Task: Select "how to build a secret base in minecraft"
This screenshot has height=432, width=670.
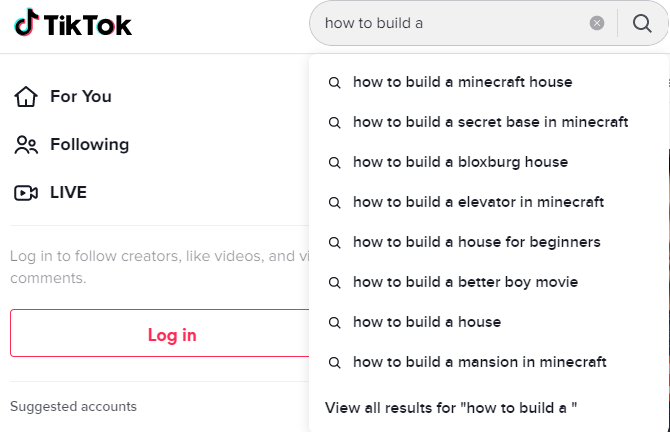Action: pyautogui.click(x=490, y=122)
